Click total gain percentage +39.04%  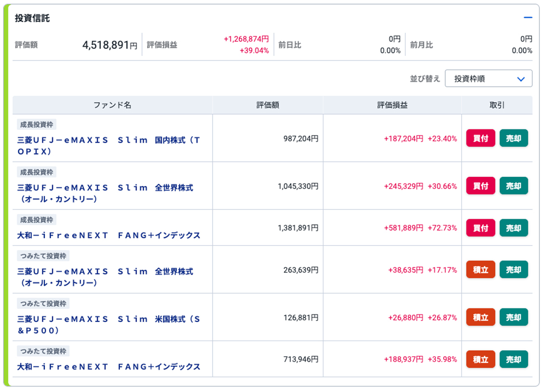pos(254,50)
